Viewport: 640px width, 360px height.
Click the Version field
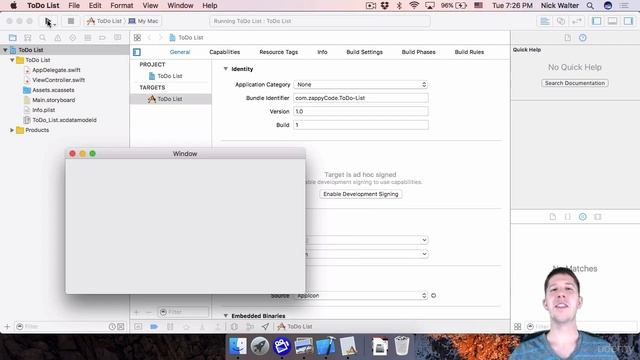[x=361, y=111]
